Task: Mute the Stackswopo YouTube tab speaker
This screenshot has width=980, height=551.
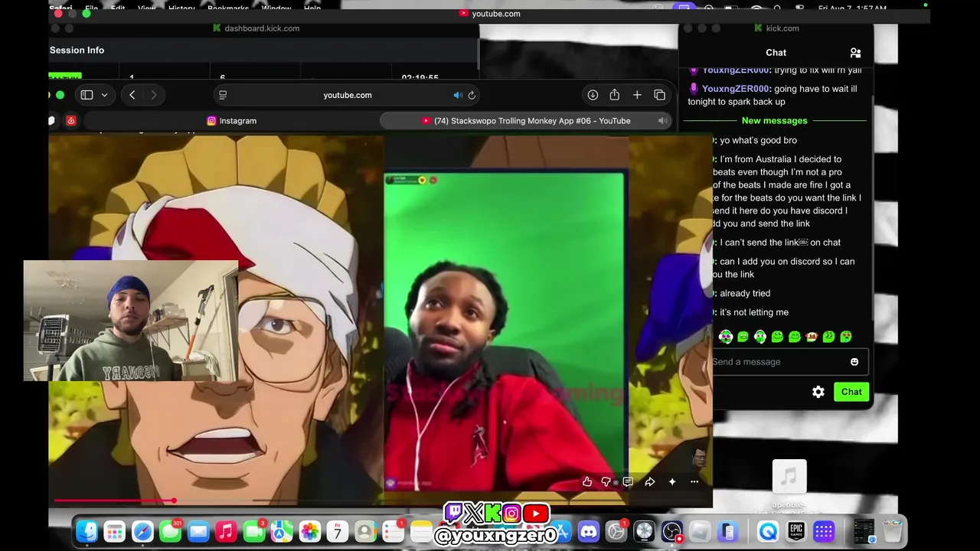Action: [662, 121]
